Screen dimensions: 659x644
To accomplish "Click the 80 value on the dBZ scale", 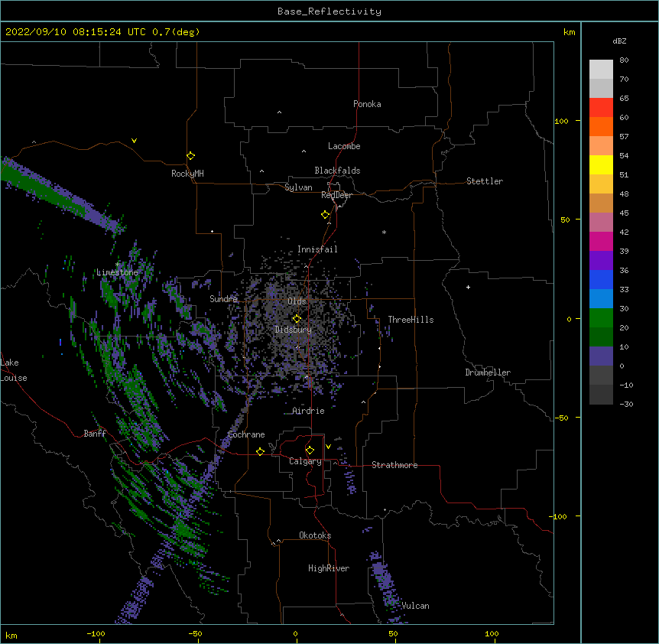I will pos(624,60).
